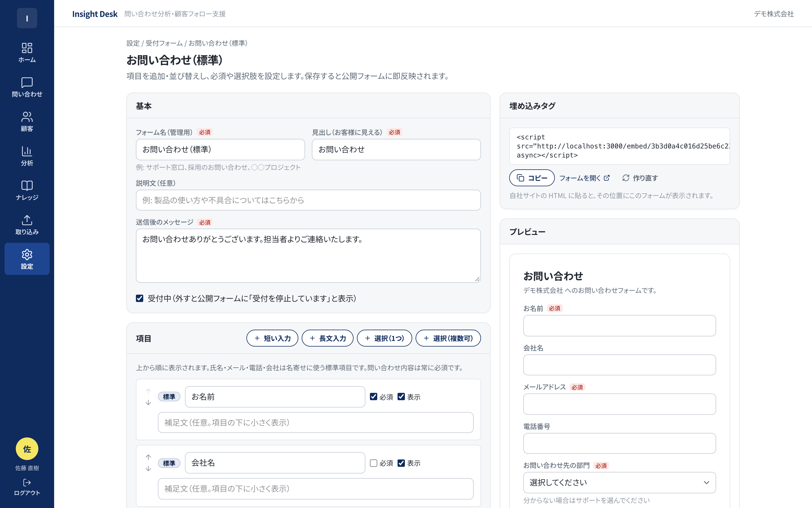This screenshot has height=508, width=812.
Task: Click the resize grip of the message textarea
Action: pos(477,279)
